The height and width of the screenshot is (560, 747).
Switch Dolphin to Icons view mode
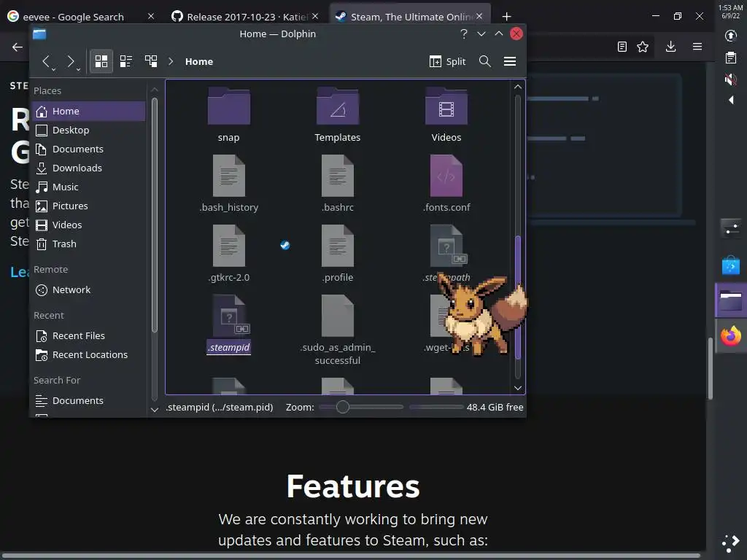[x=101, y=61]
